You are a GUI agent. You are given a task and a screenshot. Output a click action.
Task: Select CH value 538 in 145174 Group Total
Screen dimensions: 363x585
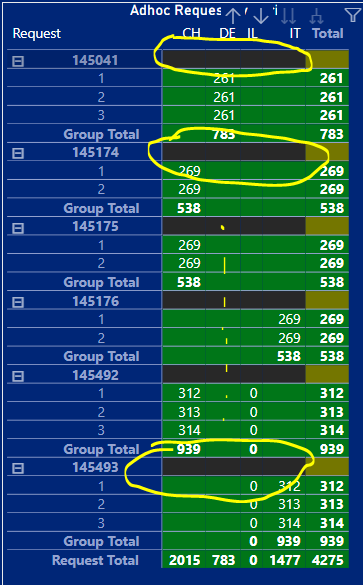189,208
